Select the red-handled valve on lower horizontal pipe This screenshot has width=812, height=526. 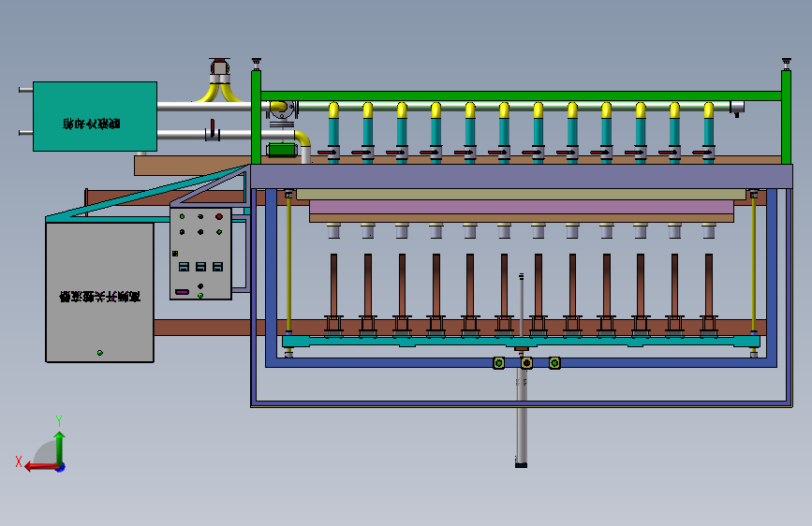[213, 130]
